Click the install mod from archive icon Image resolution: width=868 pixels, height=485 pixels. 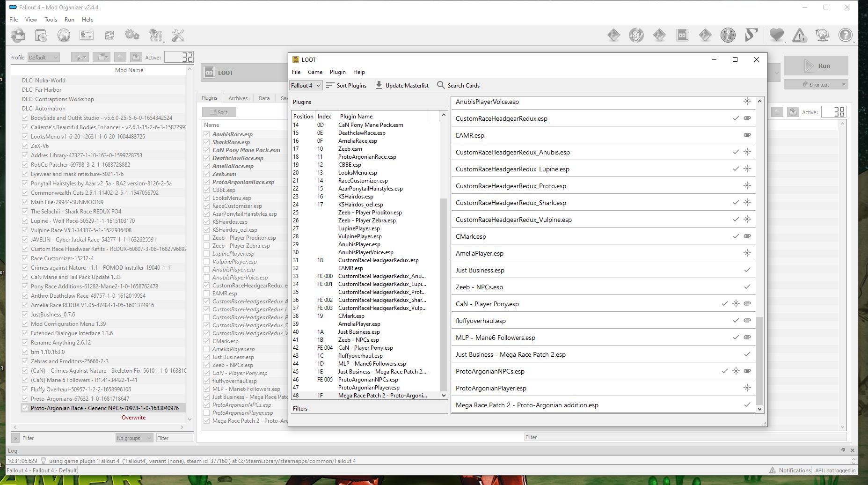pos(41,35)
